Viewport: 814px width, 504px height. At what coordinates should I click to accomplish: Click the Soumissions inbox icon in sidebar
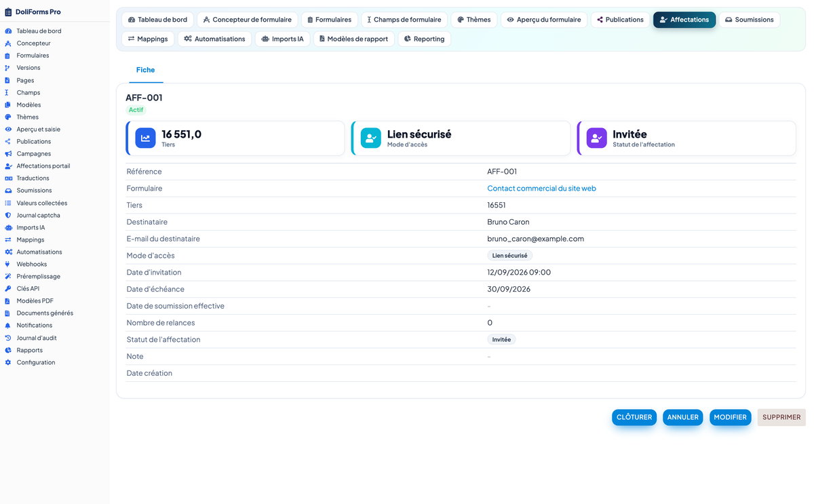pyautogui.click(x=8, y=190)
